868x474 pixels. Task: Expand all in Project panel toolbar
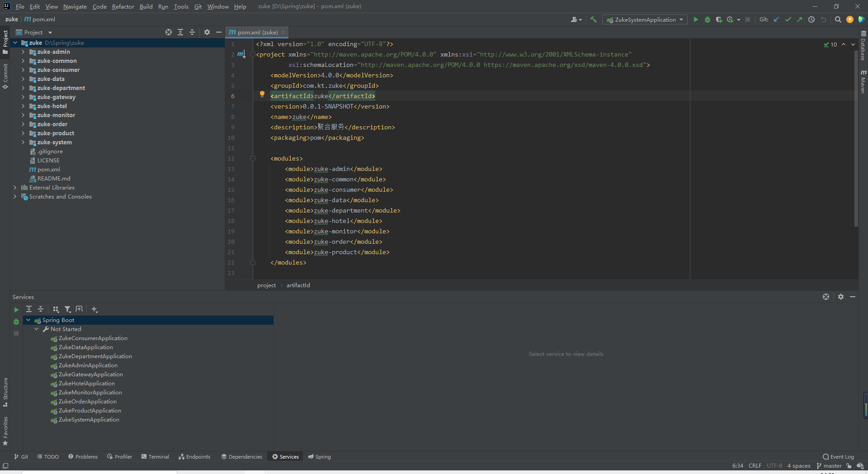click(180, 32)
